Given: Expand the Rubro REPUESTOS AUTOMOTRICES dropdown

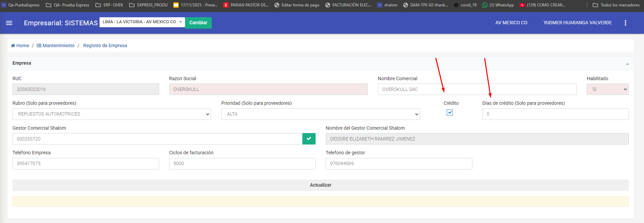Looking at the screenshot, I should click(112, 114).
